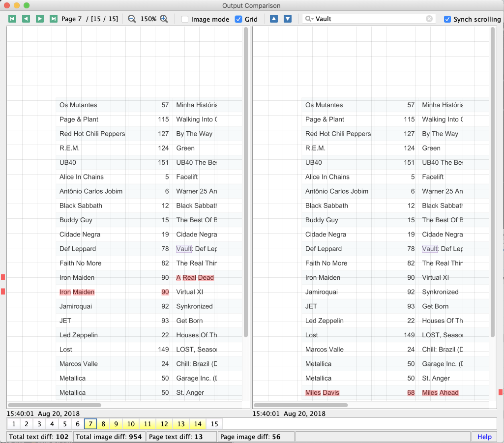Open page 1 tab
Viewport: 504px width, 443px height.
tap(14, 424)
